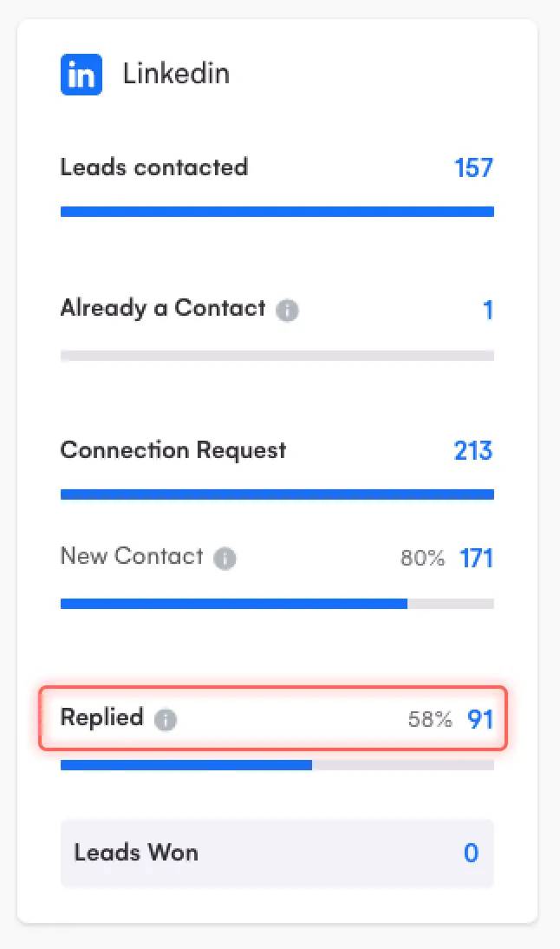Click the gray info circle beside New Contact
Image resolution: width=560 pixels, height=949 pixels.
coord(225,560)
